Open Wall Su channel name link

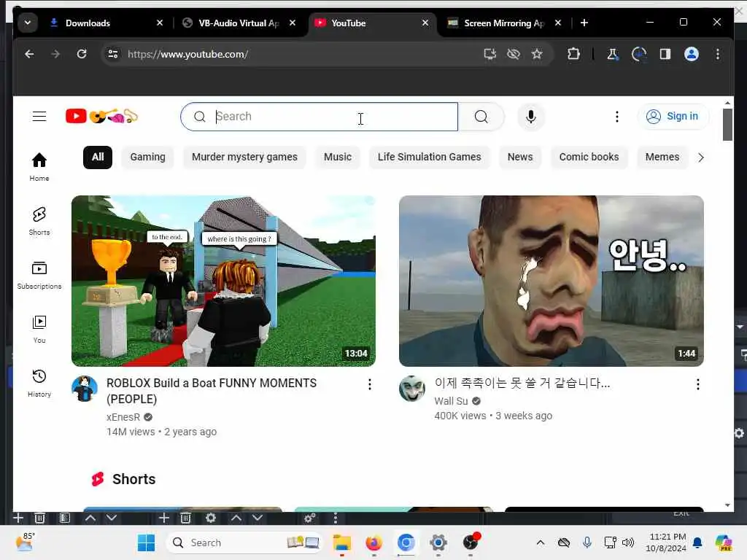[x=451, y=401]
